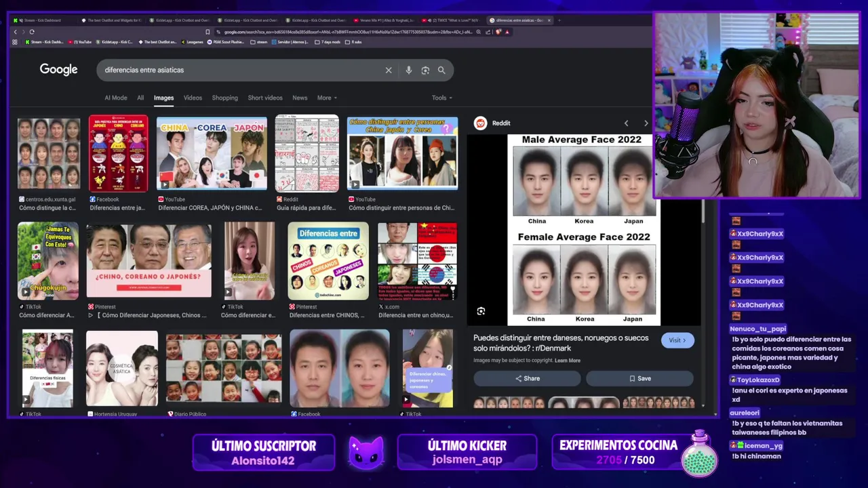This screenshot has width=868, height=488.
Task: Open the PEAK Scout Plushie bookmark
Action: coord(226,42)
